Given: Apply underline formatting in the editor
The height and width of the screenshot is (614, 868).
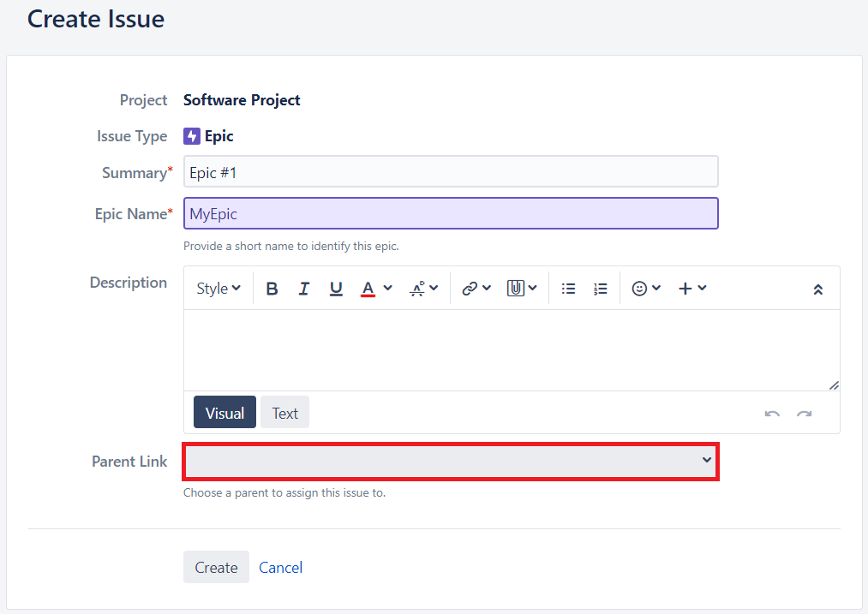Looking at the screenshot, I should [x=336, y=289].
